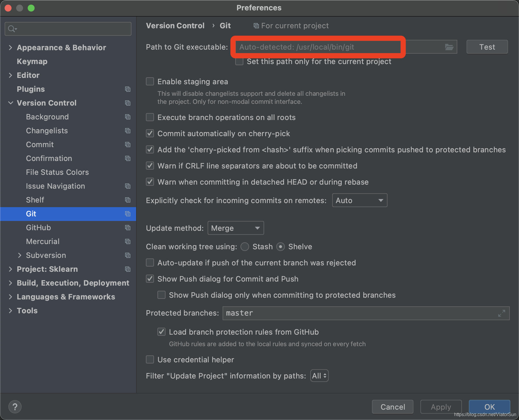Select Changelists under Version Control

[x=47, y=131]
